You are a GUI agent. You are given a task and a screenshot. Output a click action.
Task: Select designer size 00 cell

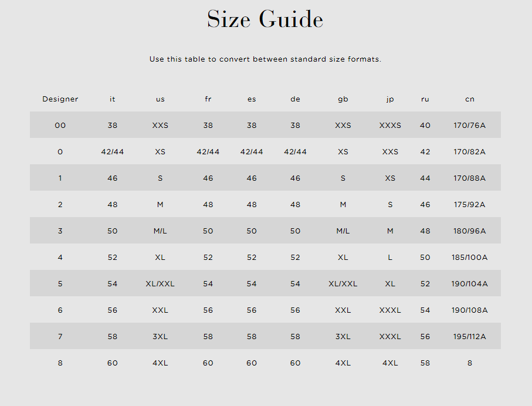pos(60,126)
